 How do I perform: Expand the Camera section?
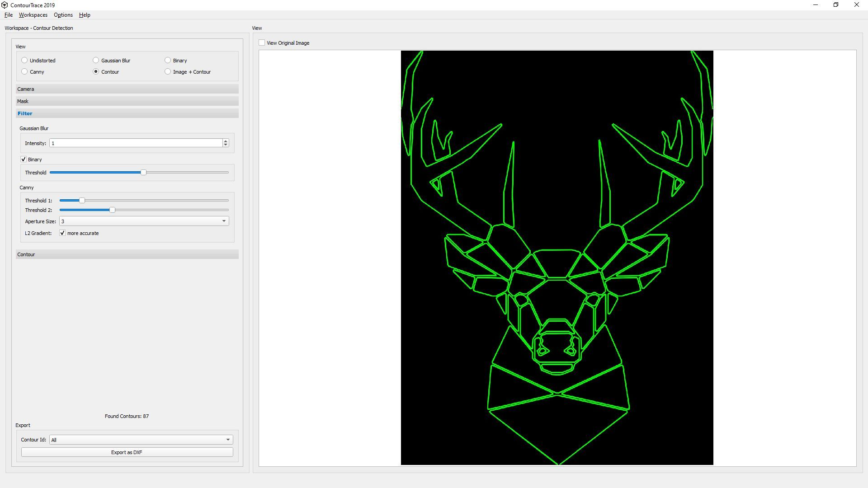[127, 89]
